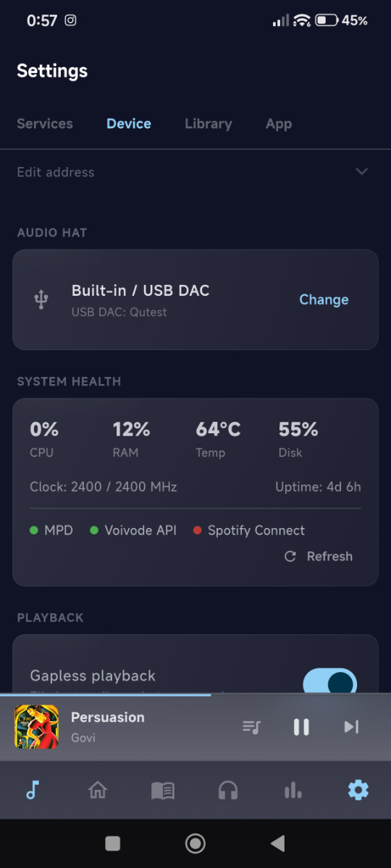Skip to next track in mini player
The image size is (391, 868).
click(351, 727)
